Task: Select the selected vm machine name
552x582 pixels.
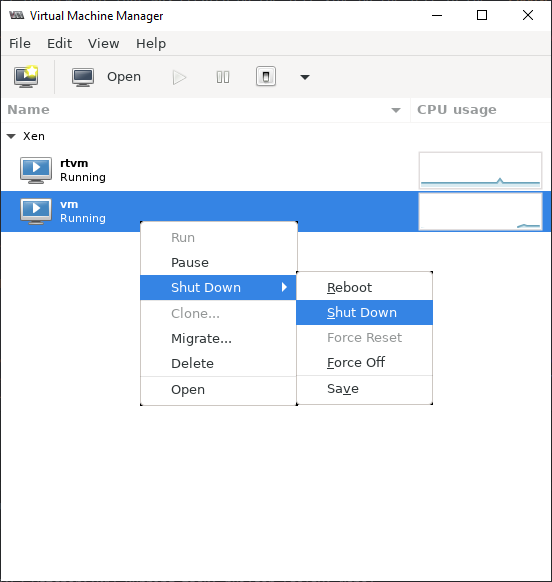Action: (69, 204)
